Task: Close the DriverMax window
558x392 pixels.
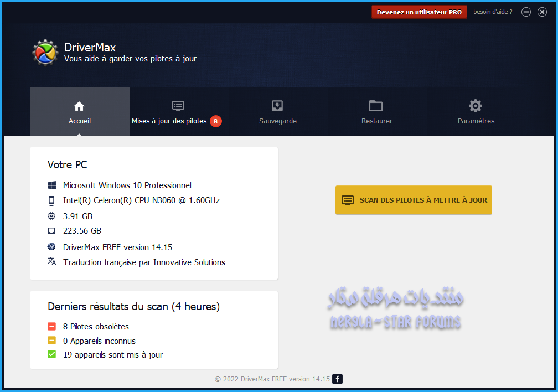Action: pyautogui.click(x=542, y=12)
